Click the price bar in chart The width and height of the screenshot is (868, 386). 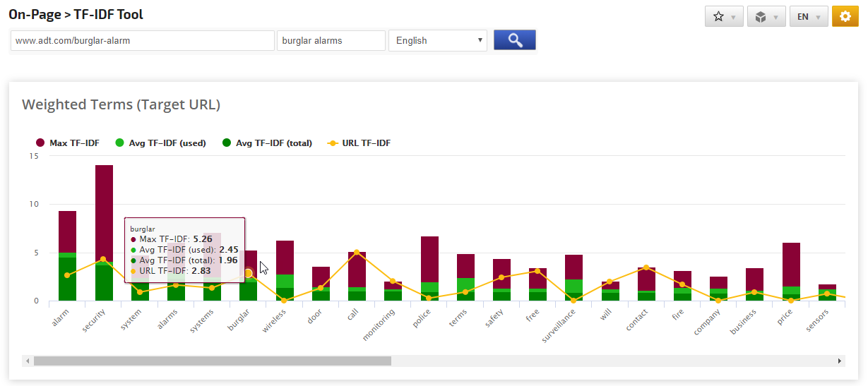(791, 265)
